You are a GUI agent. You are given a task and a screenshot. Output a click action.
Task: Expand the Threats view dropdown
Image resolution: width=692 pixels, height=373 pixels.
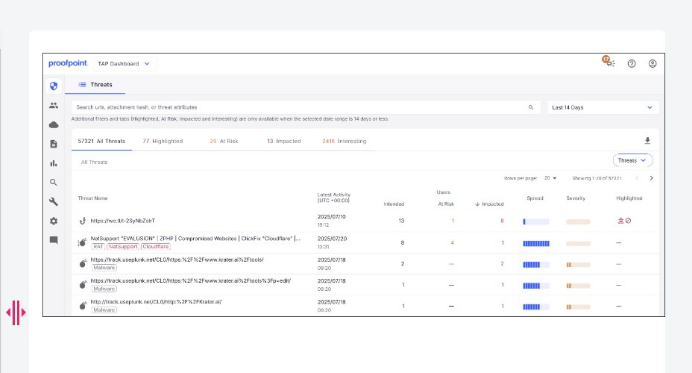(x=632, y=160)
